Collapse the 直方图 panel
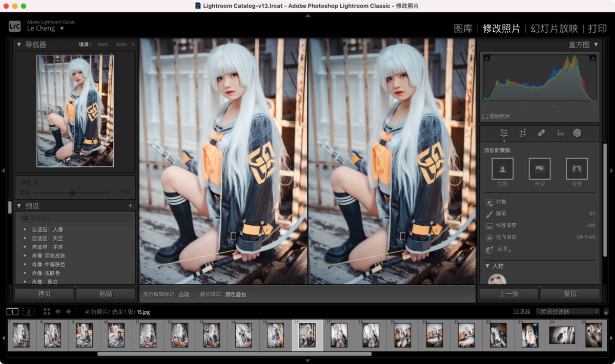This screenshot has width=615, height=364. click(596, 45)
